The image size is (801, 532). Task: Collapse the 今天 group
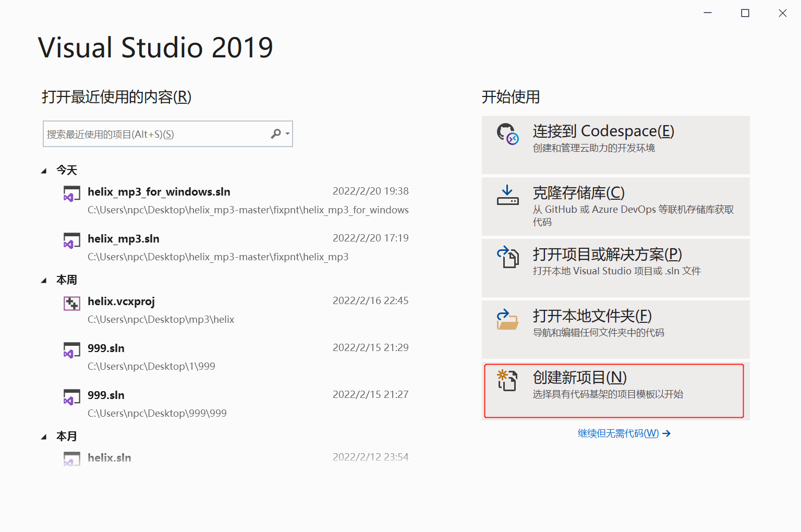(44, 171)
